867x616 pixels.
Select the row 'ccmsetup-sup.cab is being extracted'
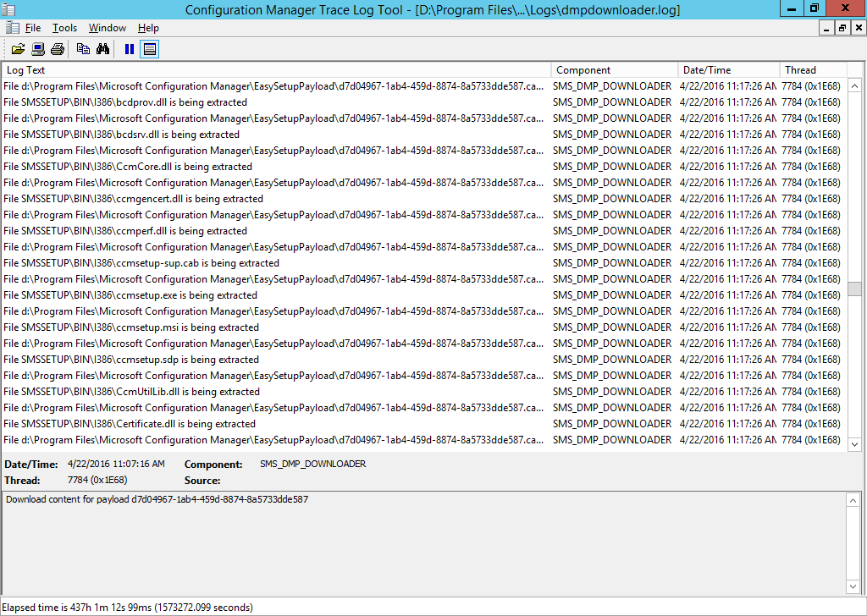(x=423, y=263)
